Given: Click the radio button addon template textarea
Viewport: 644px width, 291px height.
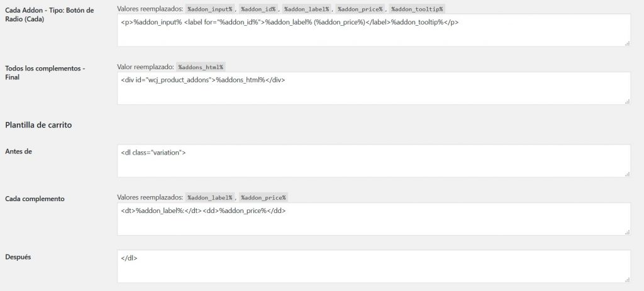Looking at the screenshot, I should coord(374,30).
